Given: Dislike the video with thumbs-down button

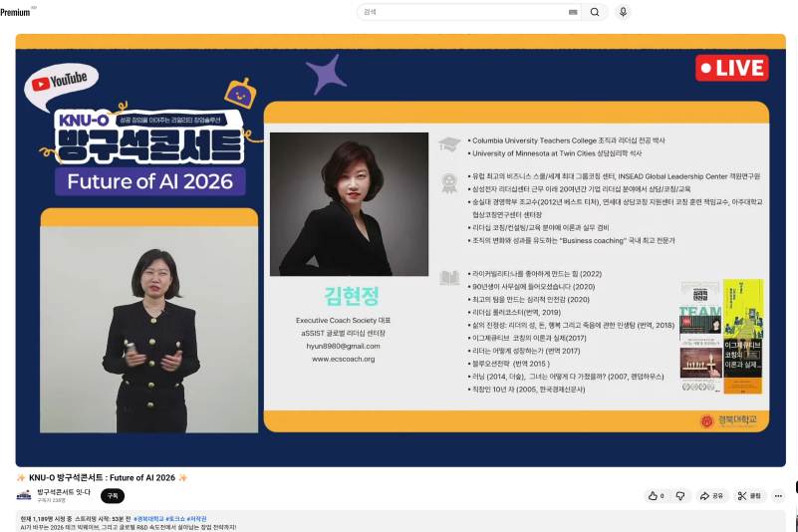Looking at the screenshot, I should tap(679, 496).
